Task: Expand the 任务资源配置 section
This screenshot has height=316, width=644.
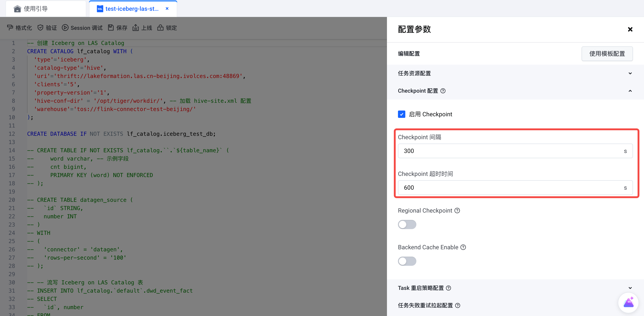Action: click(630, 73)
